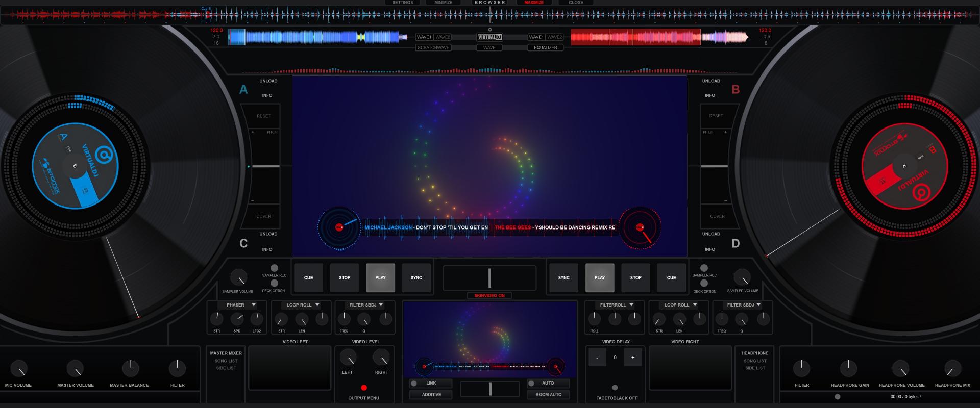Decrease video delay with minus button
This screenshot has width=980, height=408.
[597, 358]
